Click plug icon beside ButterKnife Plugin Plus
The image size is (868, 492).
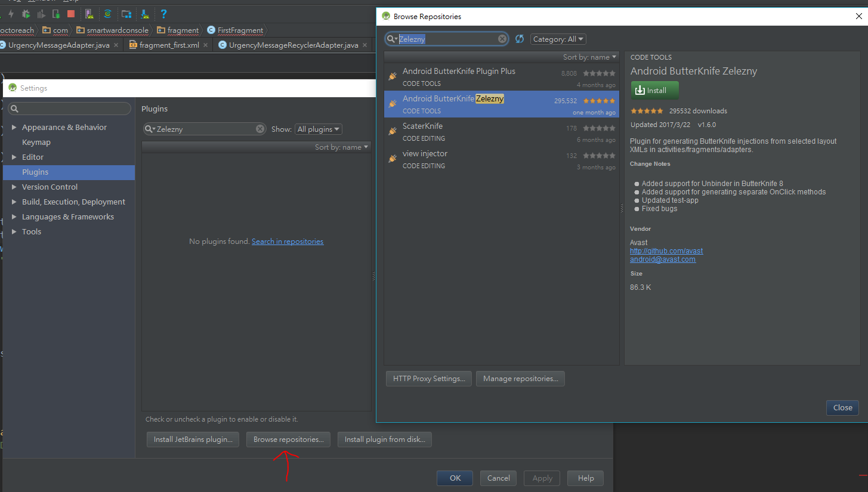(x=393, y=76)
